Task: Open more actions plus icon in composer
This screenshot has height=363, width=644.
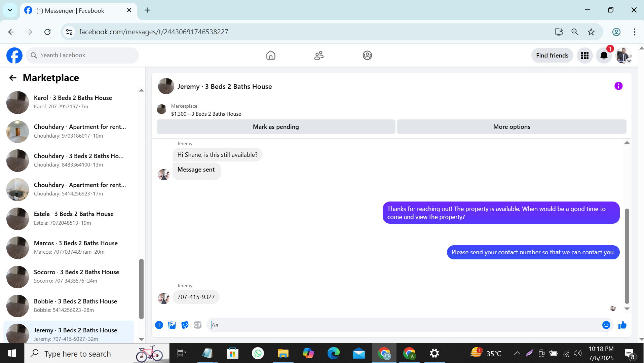Action: [x=159, y=325]
